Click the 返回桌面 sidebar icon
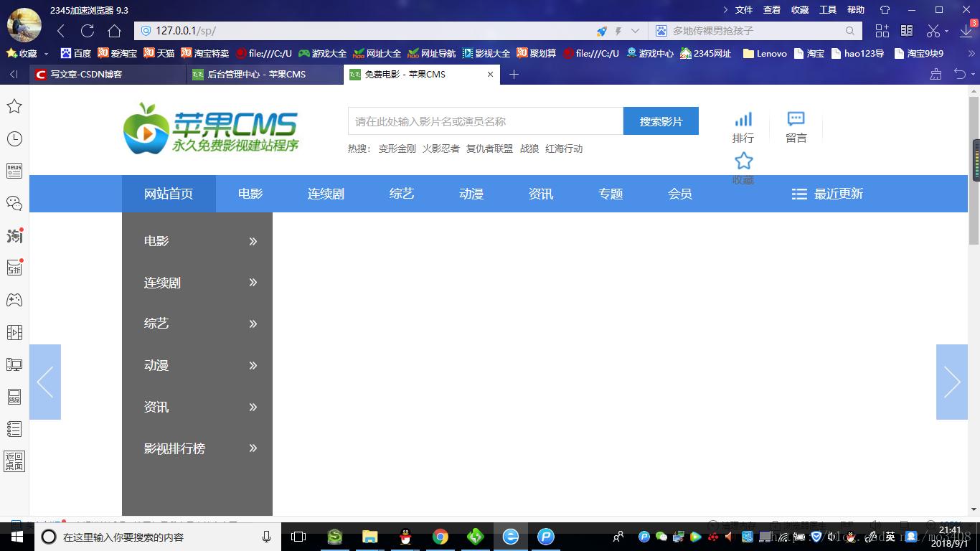 point(14,461)
